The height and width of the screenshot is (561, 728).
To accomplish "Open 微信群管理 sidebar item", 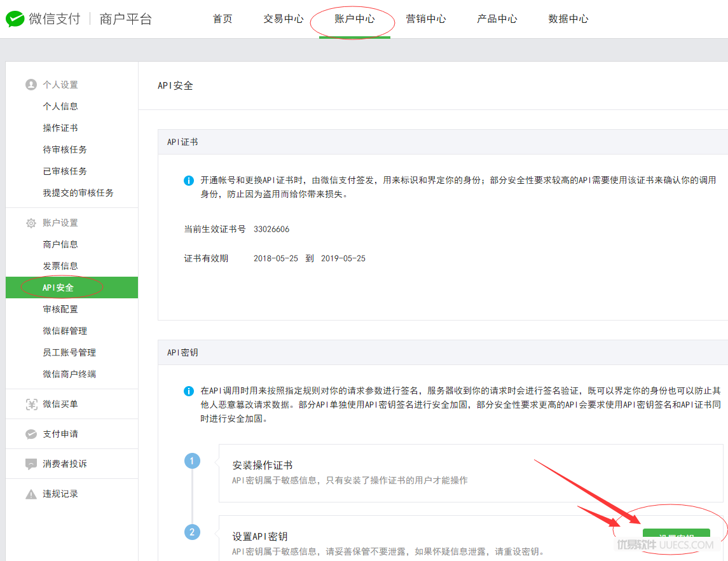I will point(65,331).
